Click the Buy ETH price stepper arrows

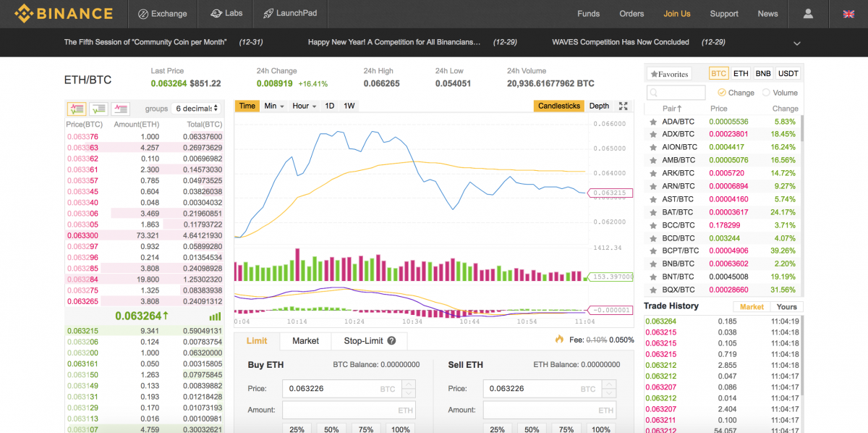point(409,389)
